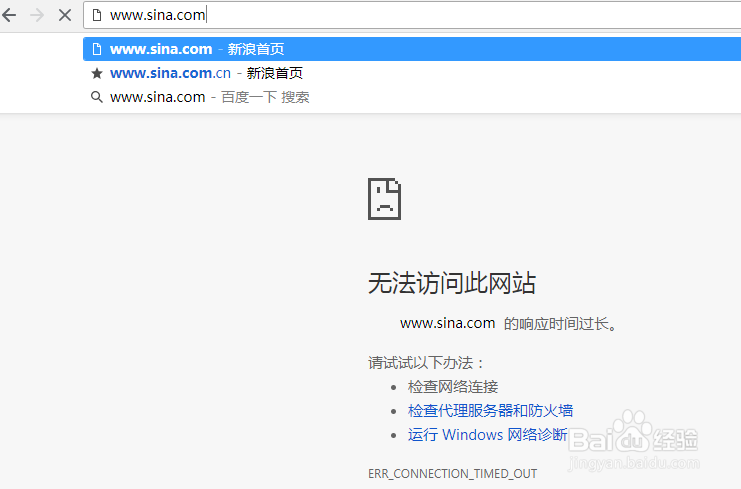
Task: Click the 请试试以下办法 text
Action: [426, 363]
